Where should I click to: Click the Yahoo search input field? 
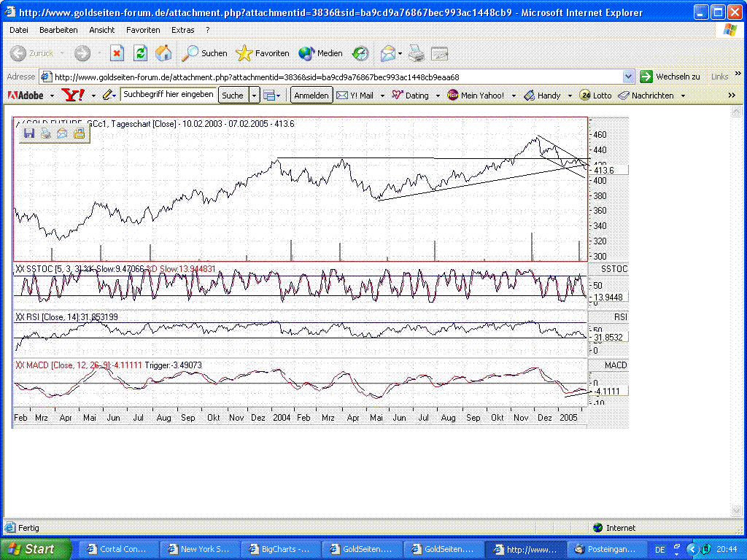[169, 95]
